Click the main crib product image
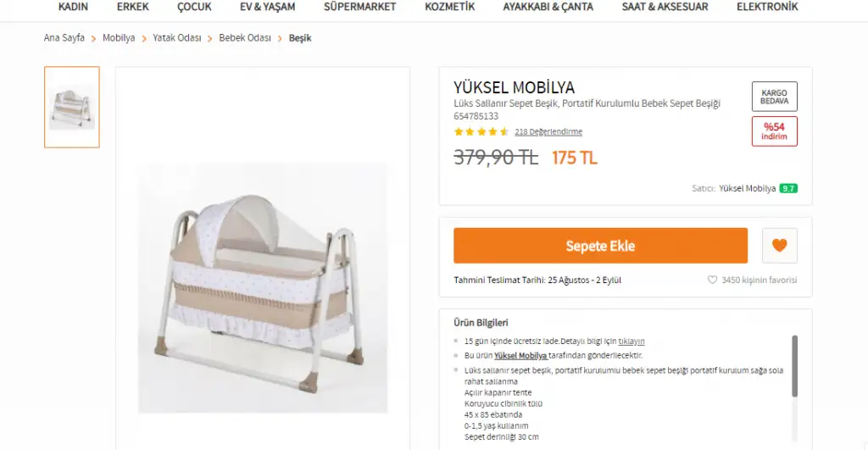Image resolution: width=868 pixels, height=450 pixels. 263,287
